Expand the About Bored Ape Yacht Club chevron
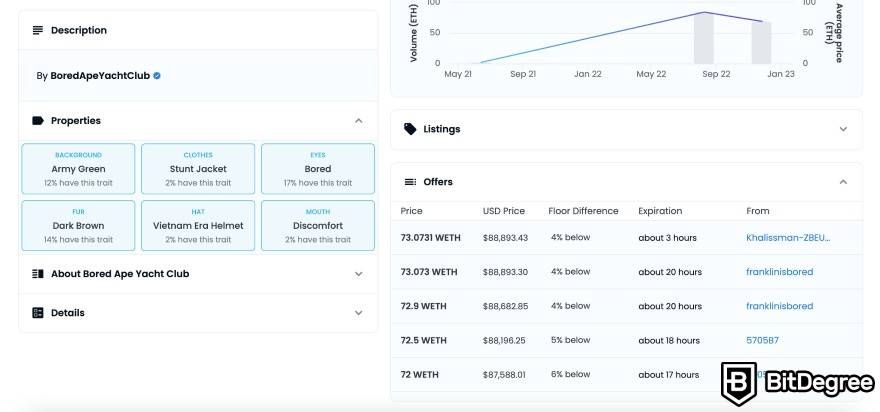The image size is (880, 412). click(x=359, y=274)
